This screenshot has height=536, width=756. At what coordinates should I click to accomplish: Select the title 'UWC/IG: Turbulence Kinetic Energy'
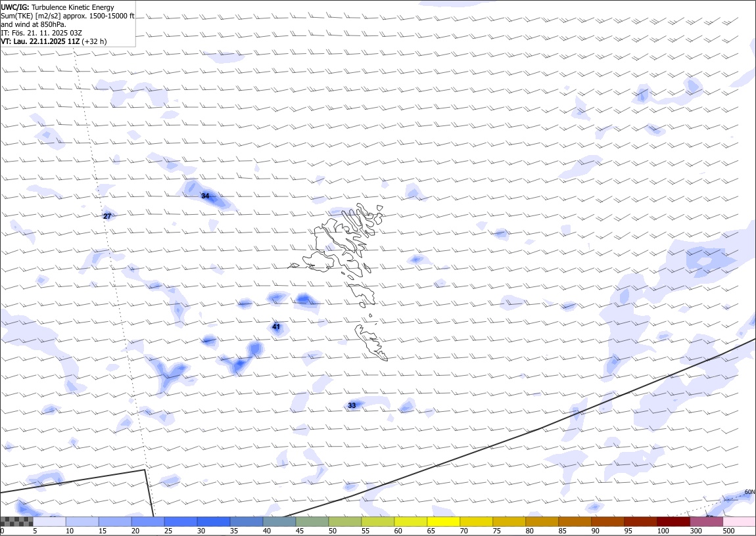coord(57,7)
